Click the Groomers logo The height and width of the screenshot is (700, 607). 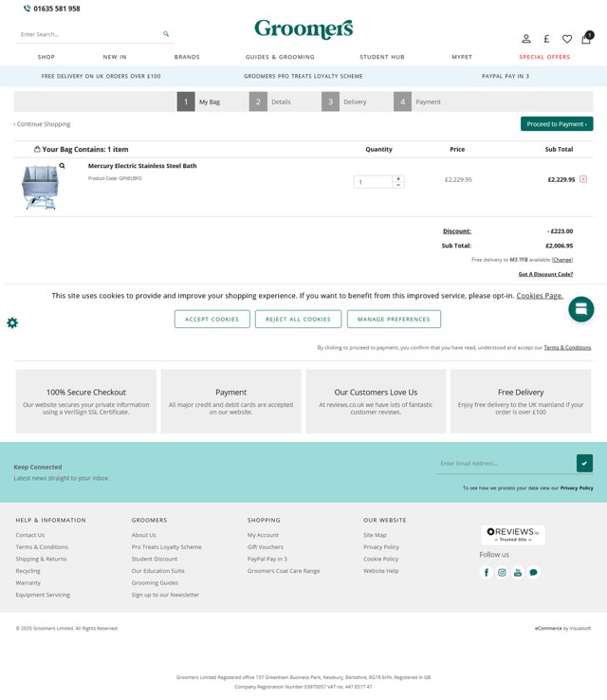(x=303, y=29)
